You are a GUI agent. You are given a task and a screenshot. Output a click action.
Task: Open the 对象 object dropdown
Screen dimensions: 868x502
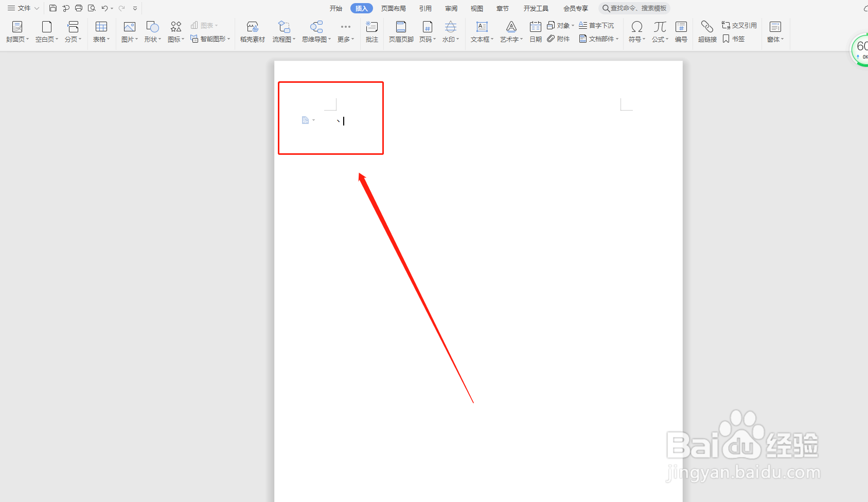pyautogui.click(x=560, y=25)
